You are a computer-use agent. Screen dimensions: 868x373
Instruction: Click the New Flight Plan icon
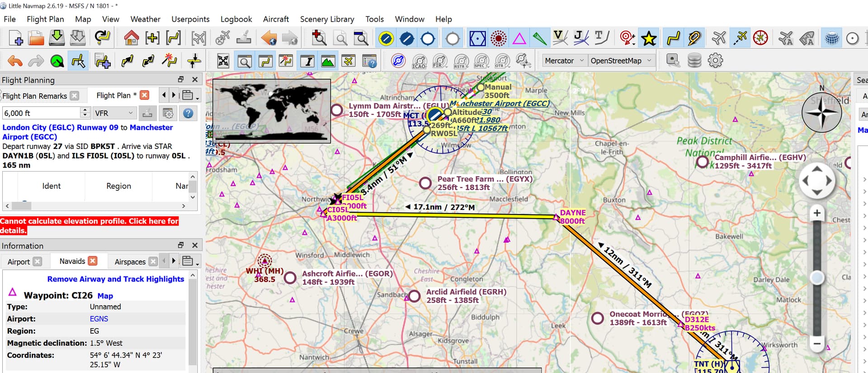(x=15, y=38)
